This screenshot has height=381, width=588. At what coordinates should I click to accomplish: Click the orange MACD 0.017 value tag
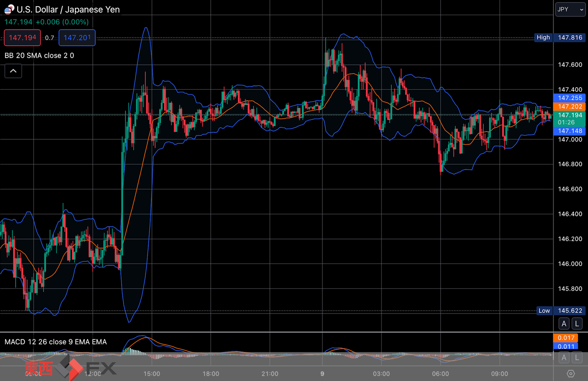[565, 337]
